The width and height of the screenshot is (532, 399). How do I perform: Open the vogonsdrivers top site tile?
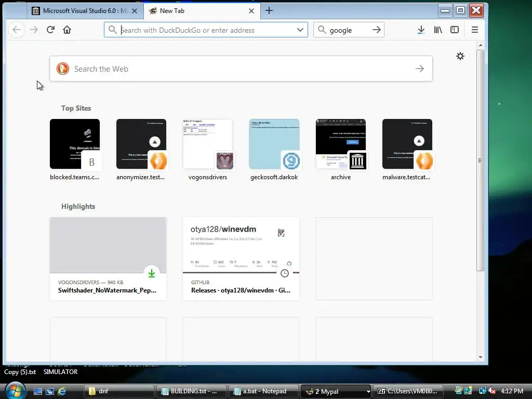pyautogui.click(x=208, y=150)
